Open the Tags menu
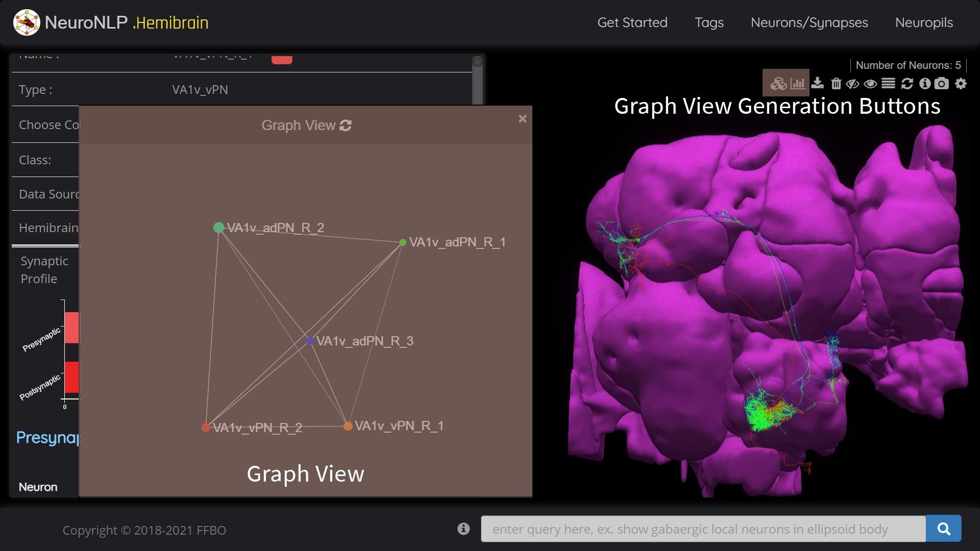 tap(708, 22)
